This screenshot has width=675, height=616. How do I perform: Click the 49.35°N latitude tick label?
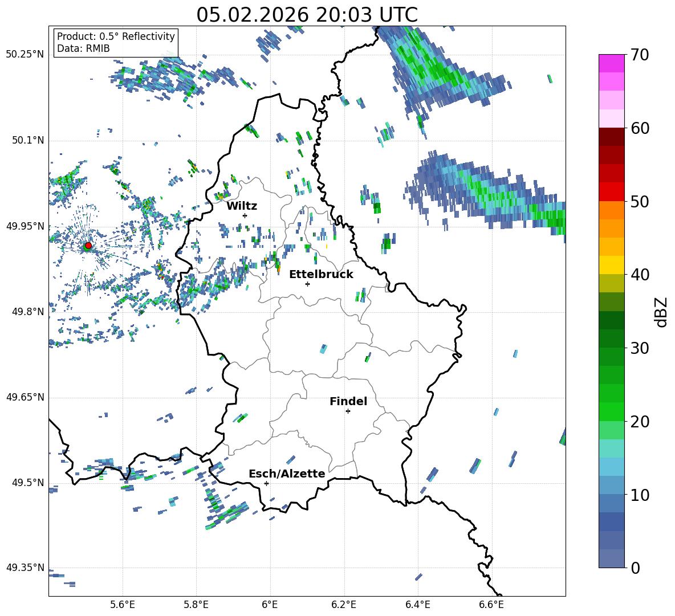tap(25, 568)
